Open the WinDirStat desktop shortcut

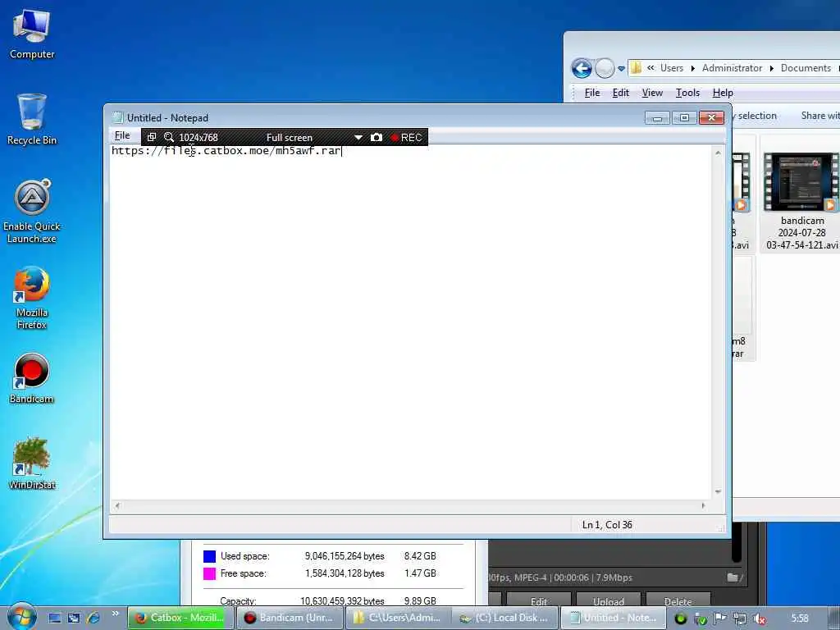coord(32,463)
